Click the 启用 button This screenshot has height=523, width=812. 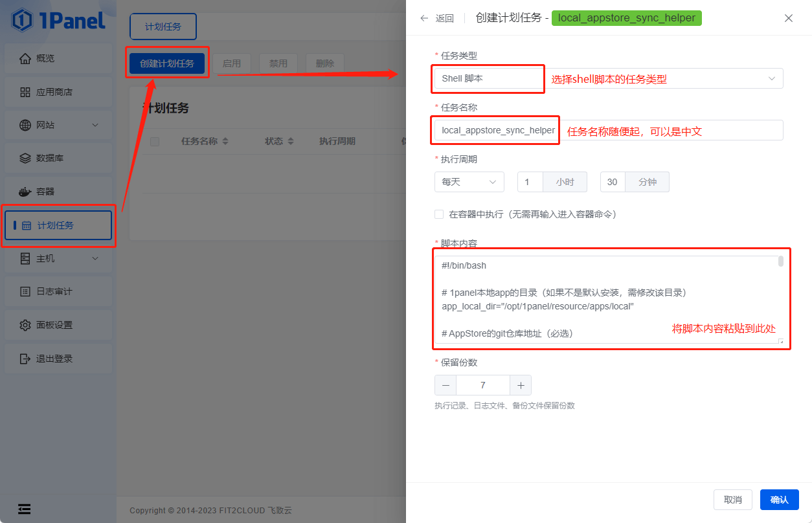[x=232, y=63]
